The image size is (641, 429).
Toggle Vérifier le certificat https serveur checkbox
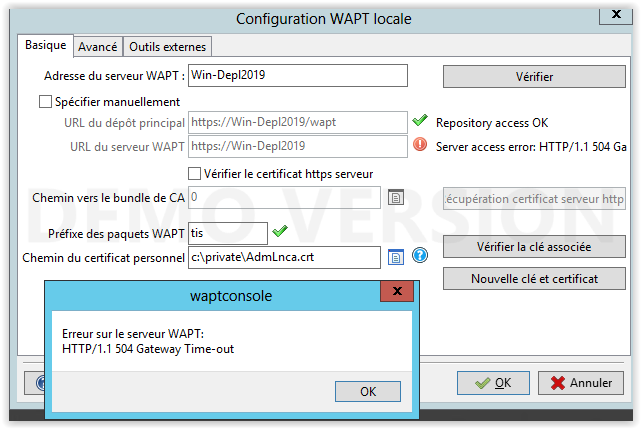click(x=195, y=174)
